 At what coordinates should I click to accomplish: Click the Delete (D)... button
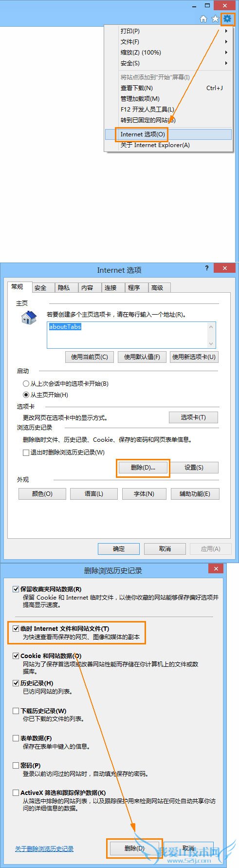tap(143, 468)
